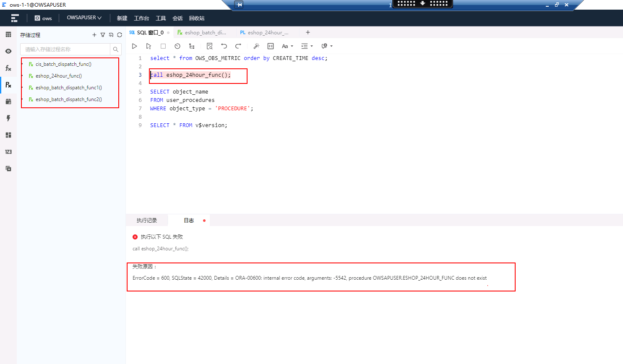Open the OWSAPUSER schema dropdown
The height and width of the screenshot is (364, 623).
coord(84,18)
